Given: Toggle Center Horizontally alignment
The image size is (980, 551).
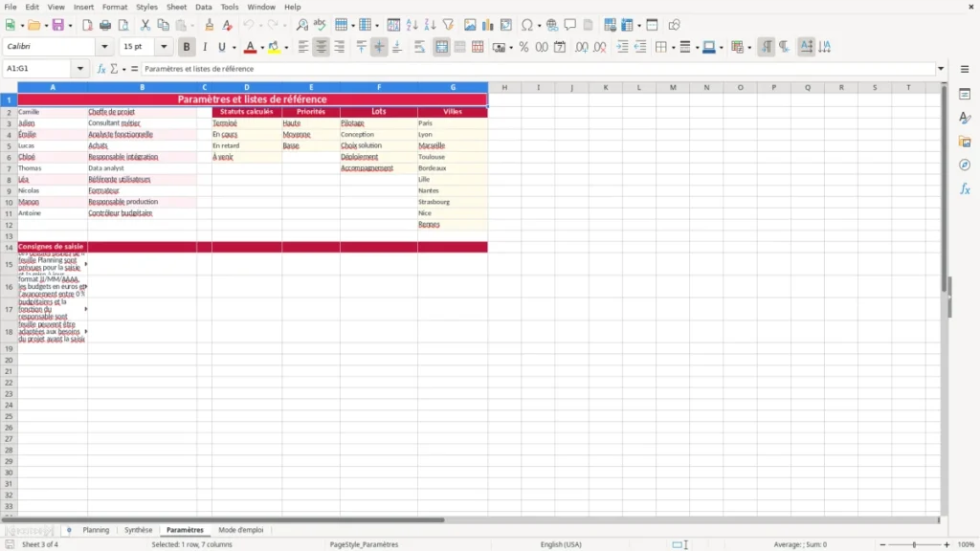Looking at the screenshot, I should tap(322, 47).
